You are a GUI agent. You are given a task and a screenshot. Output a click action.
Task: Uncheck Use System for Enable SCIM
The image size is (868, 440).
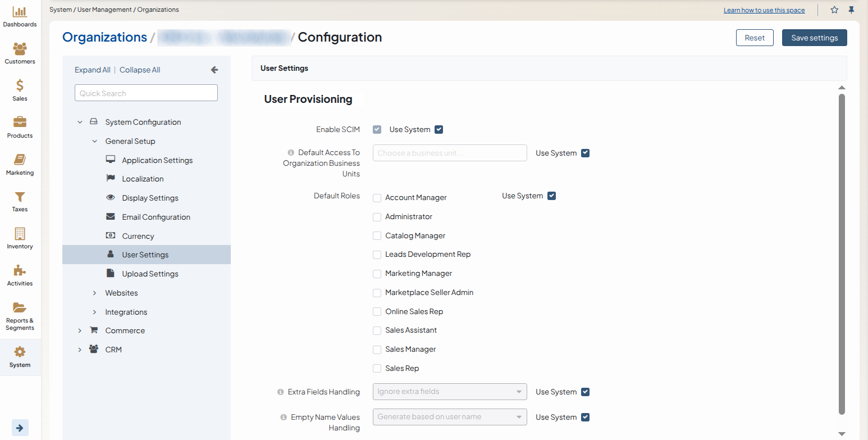pyautogui.click(x=439, y=130)
